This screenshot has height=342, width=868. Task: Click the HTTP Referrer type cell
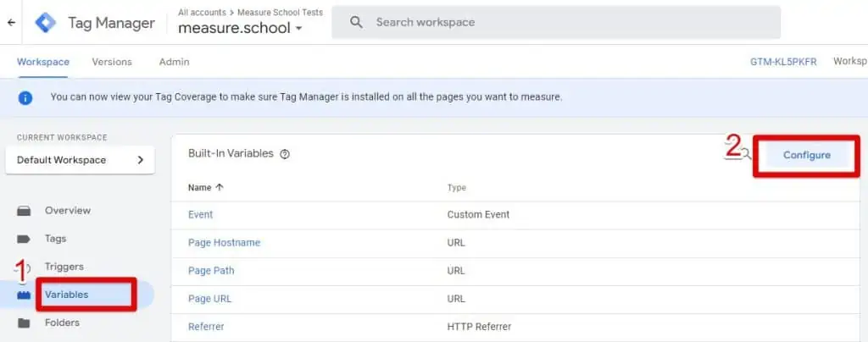[480, 327]
